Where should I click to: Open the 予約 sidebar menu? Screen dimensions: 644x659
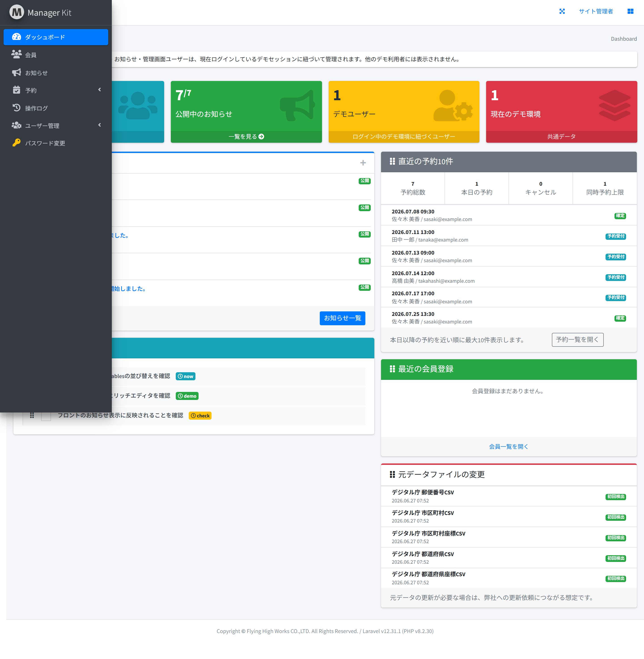coord(56,90)
